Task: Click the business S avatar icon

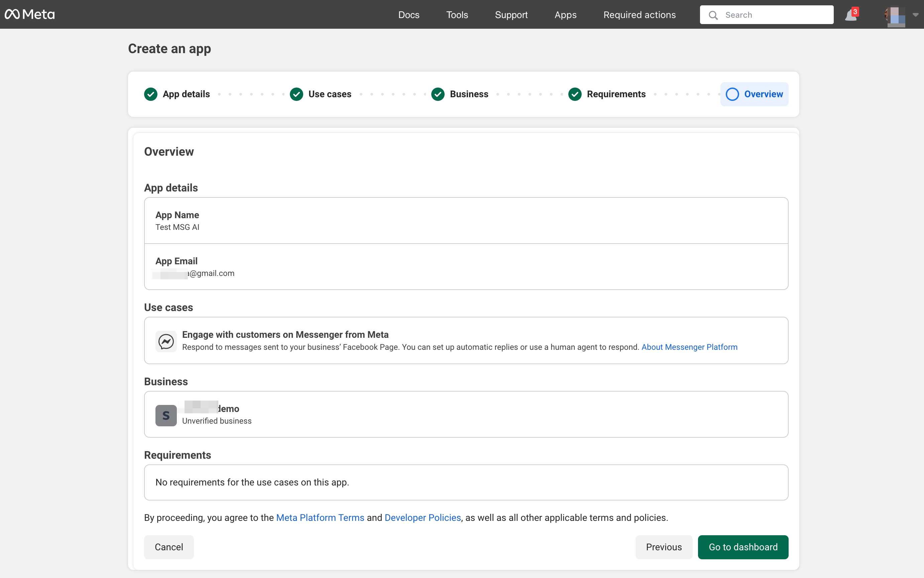Action: click(166, 415)
